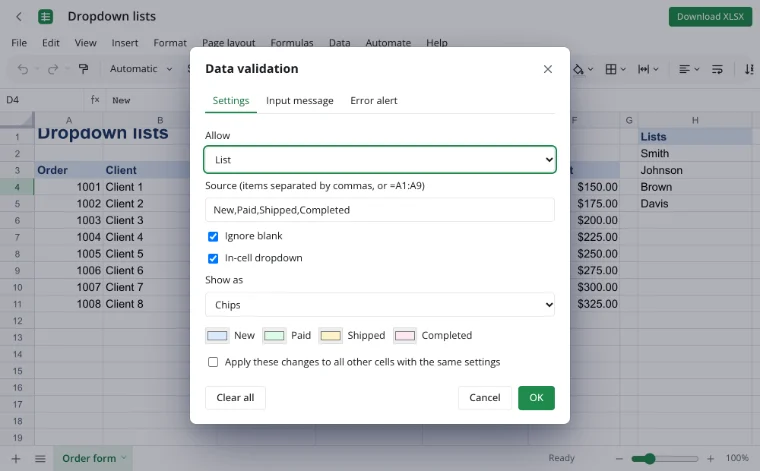The height and width of the screenshot is (471, 760).
Task: Click the Cancel button
Action: click(x=485, y=398)
